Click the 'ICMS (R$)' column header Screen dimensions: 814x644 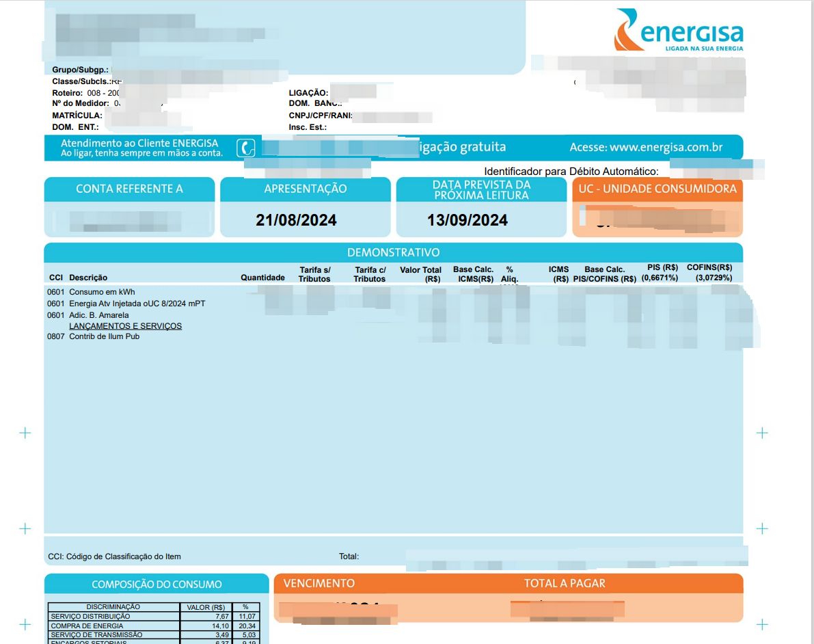coord(559,274)
